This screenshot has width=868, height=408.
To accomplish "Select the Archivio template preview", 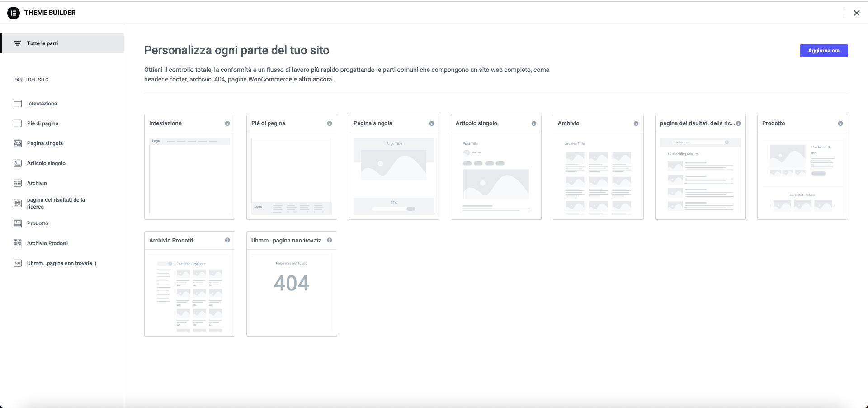I will click(x=598, y=176).
